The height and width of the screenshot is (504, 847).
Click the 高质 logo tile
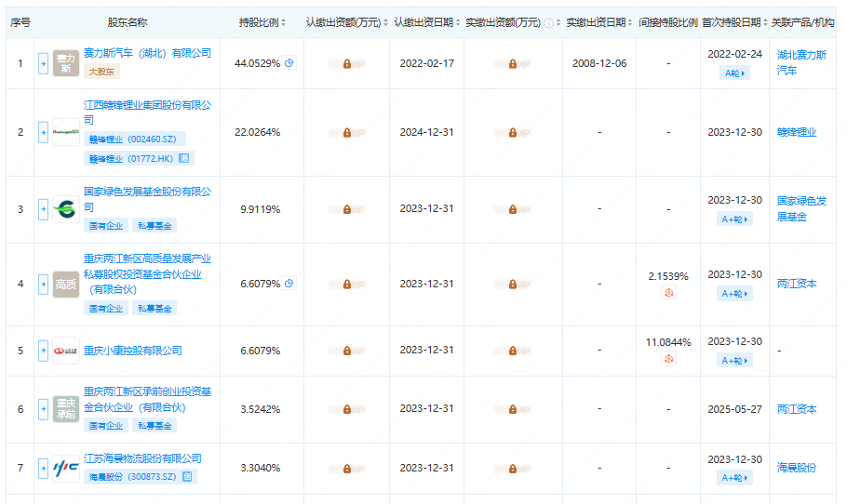[66, 285]
